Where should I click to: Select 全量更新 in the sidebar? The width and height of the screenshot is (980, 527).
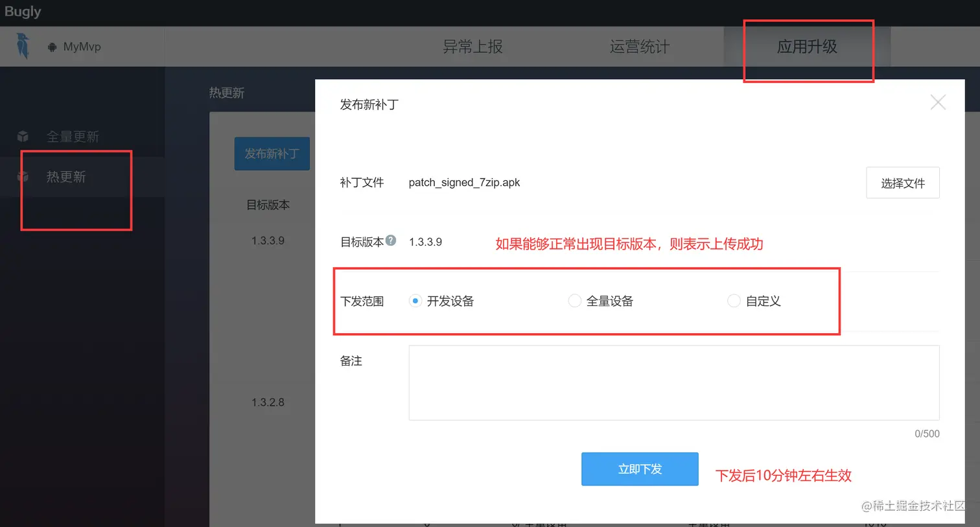pos(73,137)
